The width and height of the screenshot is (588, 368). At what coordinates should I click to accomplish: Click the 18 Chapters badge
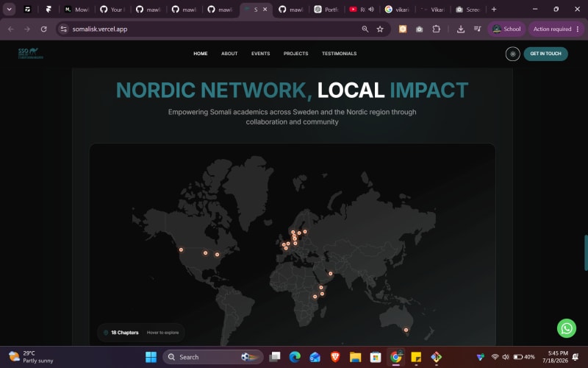(140, 333)
